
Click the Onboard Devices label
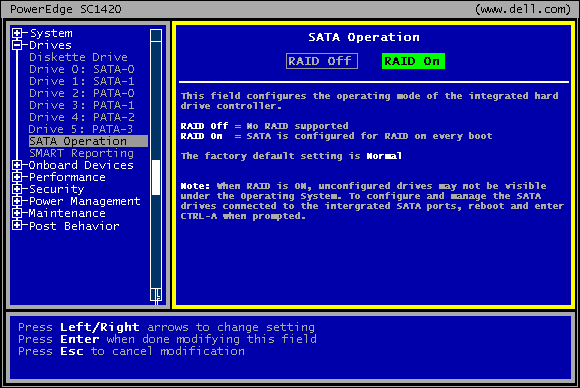pyautogui.click(x=81, y=165)
